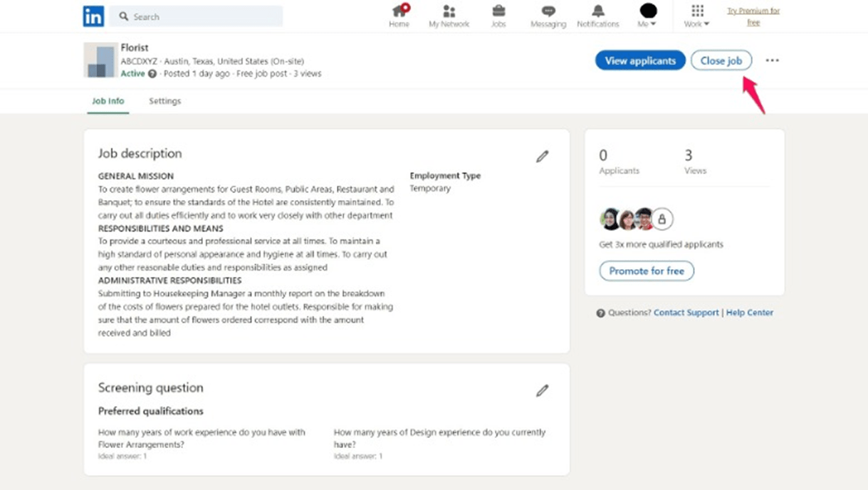Click the LinkedIn logo icon
Image resolution: width=868 pixels, height=490 pixels.
pyautogui.click(x=93, y=16)
